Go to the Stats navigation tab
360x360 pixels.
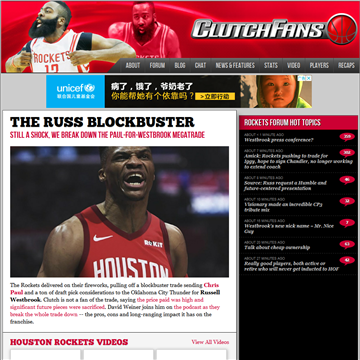271,65
